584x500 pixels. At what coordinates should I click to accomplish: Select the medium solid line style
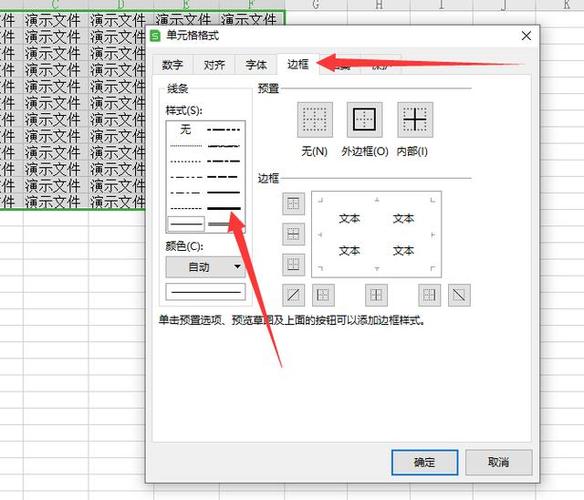(x=224, y=193)
